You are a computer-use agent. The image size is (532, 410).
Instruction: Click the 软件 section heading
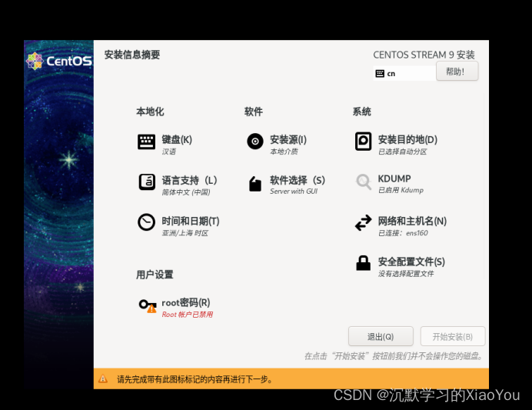pyautogui.click(x=254, y=112)
